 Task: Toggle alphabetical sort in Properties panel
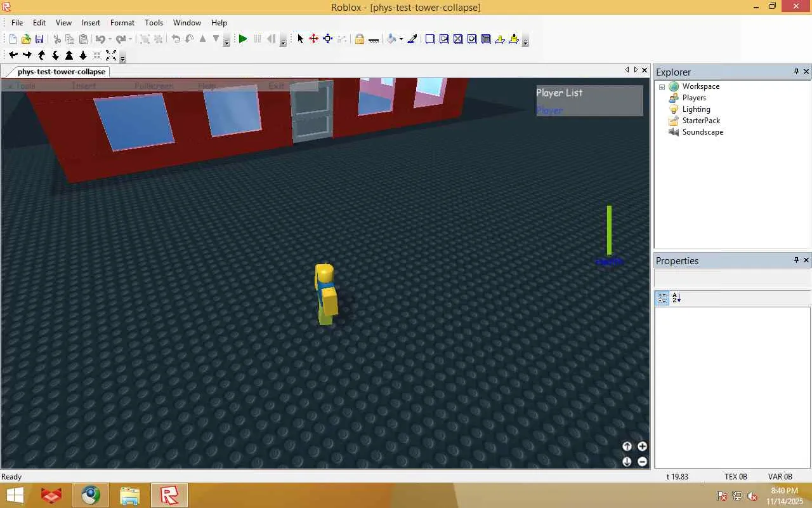point(676,298)
